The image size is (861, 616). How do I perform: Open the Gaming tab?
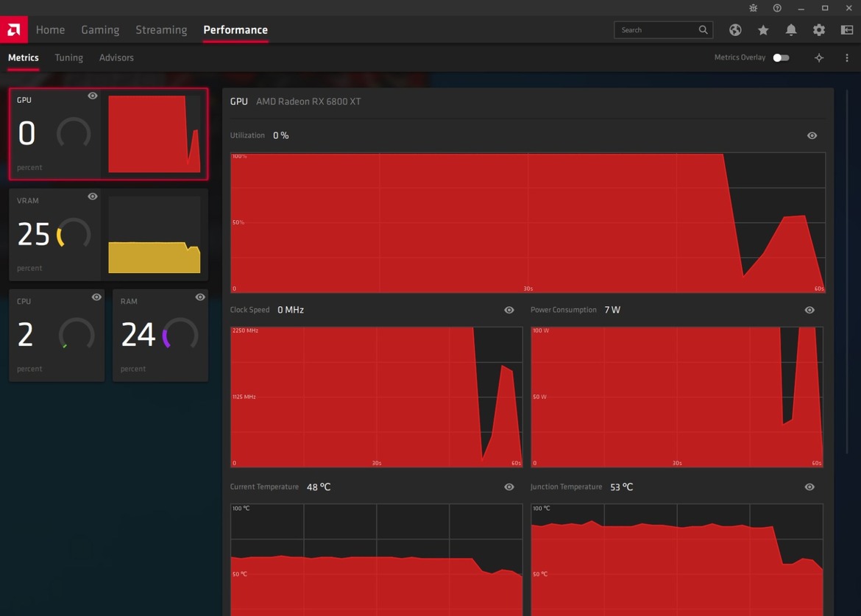point(100,29)
